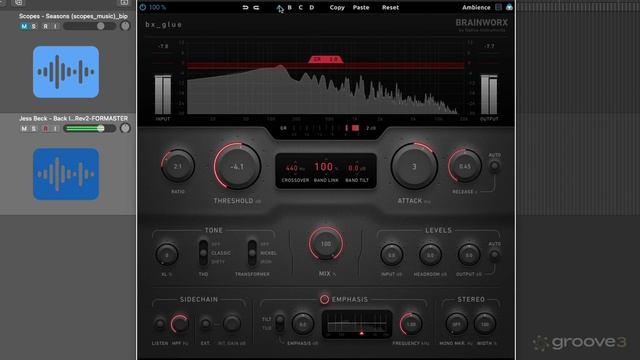The image size is (640, 360).
Task: Select the Scopes - Seasons track waveform icon
Action: 66,72
